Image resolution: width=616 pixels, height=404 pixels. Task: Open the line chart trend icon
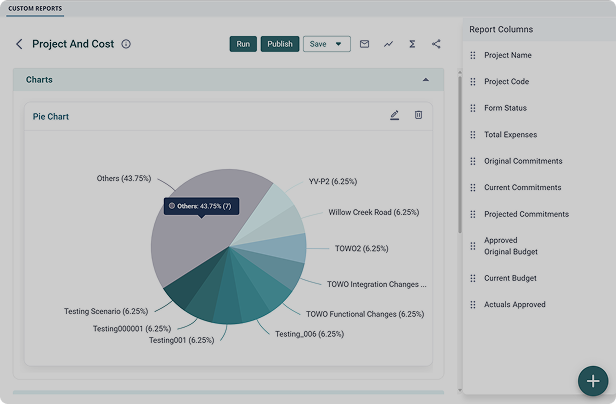[388, 44]
